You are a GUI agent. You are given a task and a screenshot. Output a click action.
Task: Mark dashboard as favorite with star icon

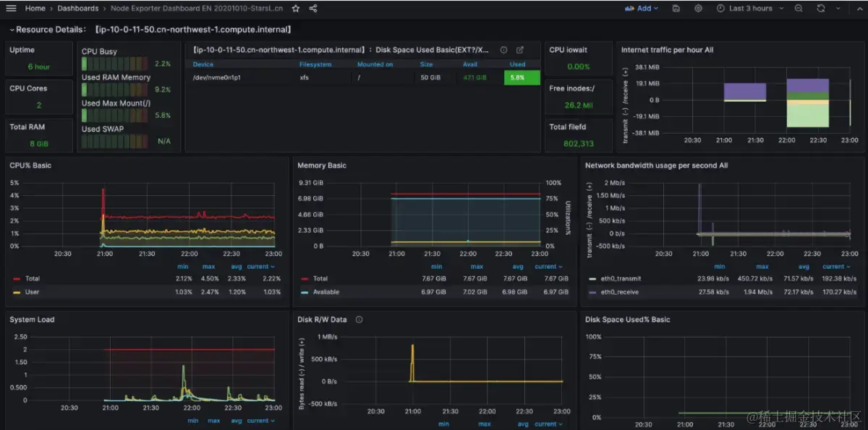coord(296,9)
